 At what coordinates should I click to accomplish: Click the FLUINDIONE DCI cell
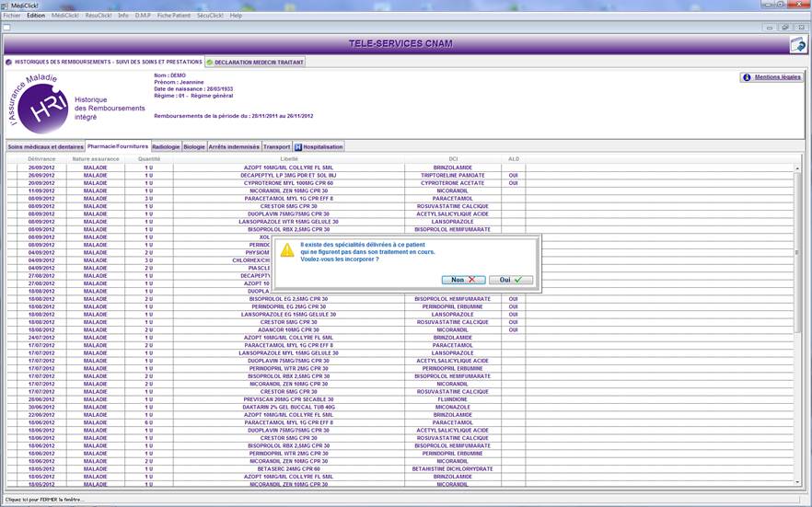(x=453, y=399)
